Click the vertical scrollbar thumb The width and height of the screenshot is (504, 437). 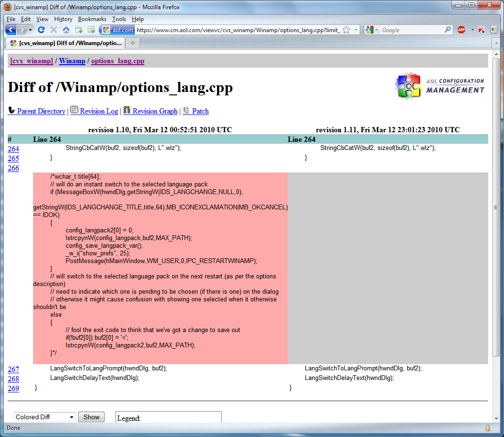pos(496,207)
